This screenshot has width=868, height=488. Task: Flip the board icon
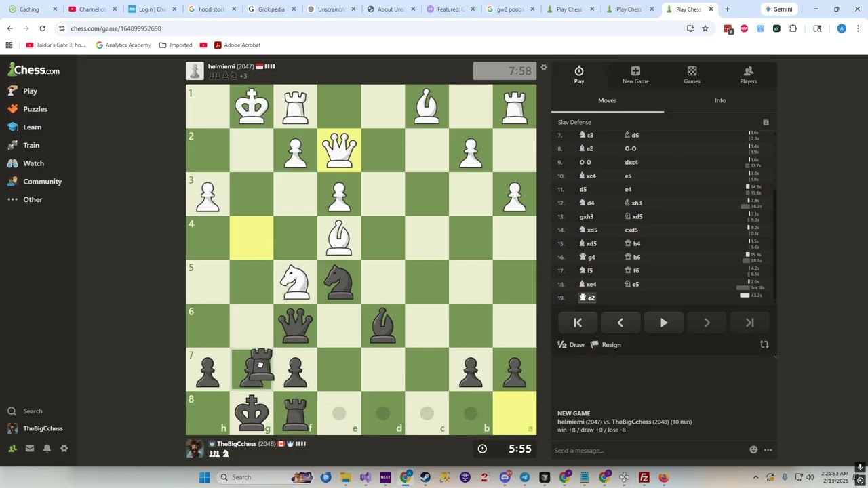pos(764,345)
